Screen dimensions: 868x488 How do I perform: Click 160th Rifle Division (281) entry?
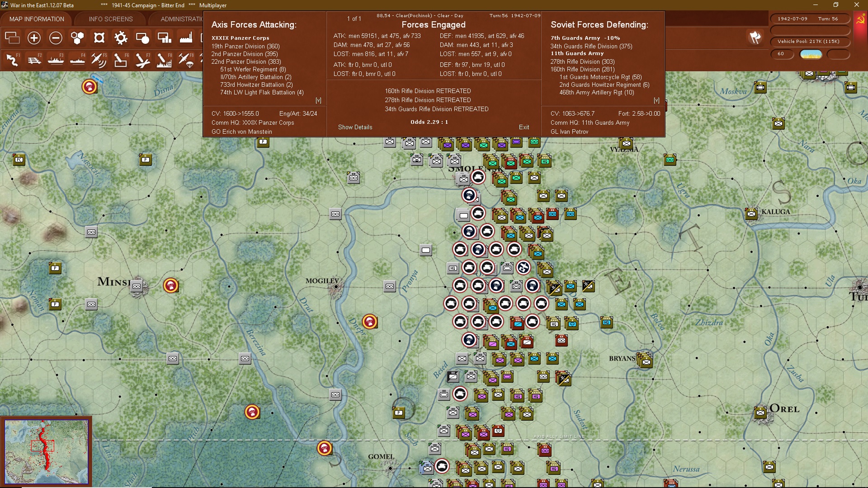[x=583, y=69]
